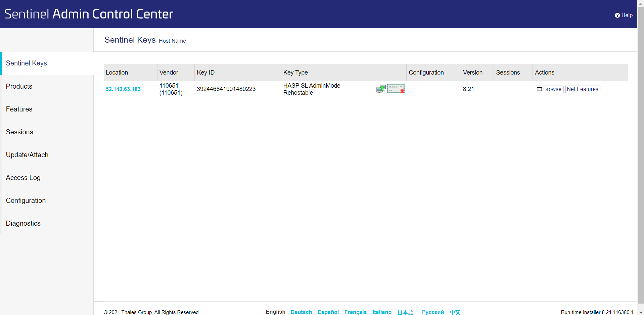
Task: Open the Update/Attach page
Action: (27, 155)
